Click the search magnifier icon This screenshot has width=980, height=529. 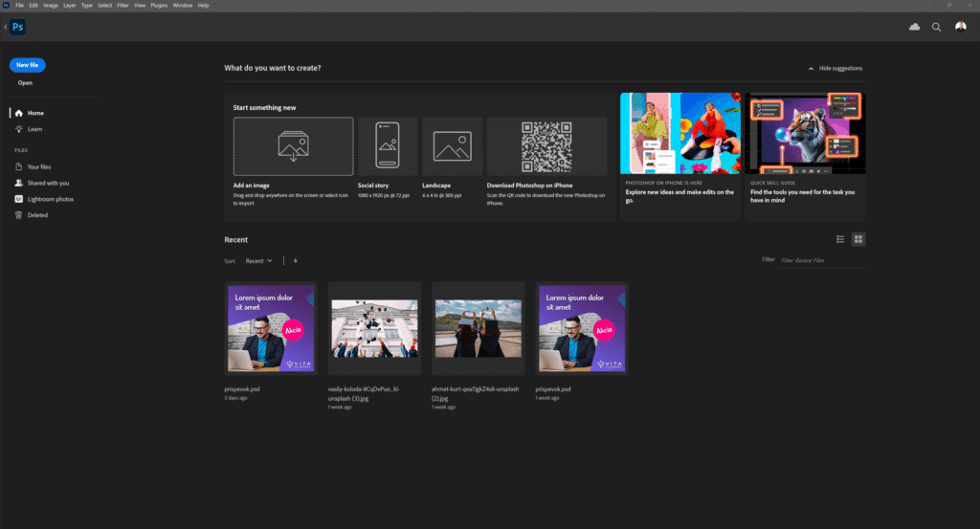coord(937,27)
